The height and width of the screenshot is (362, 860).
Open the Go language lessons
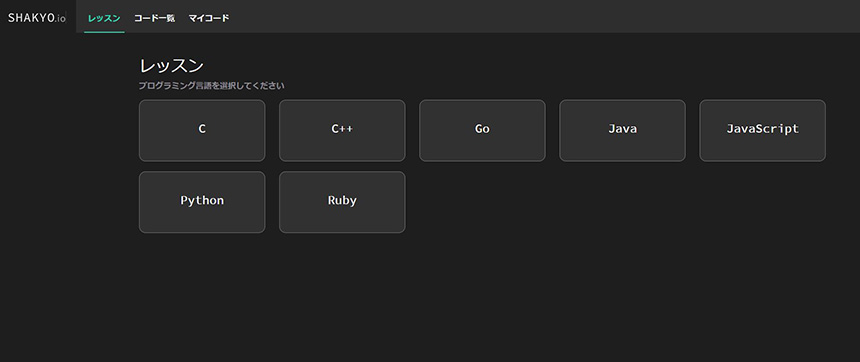tap(482, 131)
